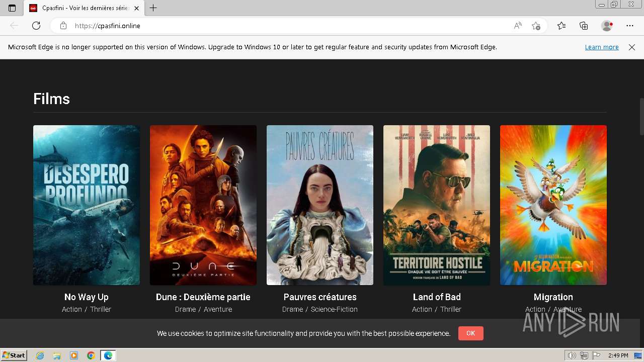Click the Pauvres créatures title link
The image size is (644, 362).
pos(320,297)
